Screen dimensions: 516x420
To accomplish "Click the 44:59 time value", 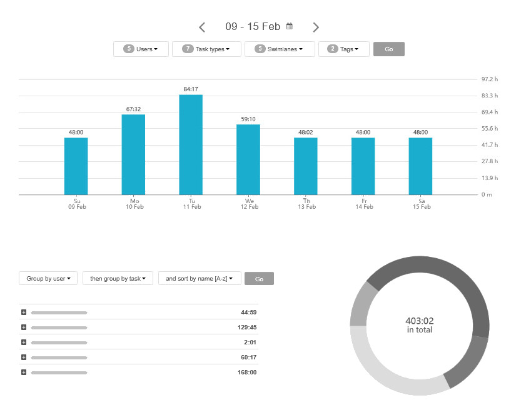I will (x=248, y=312).
